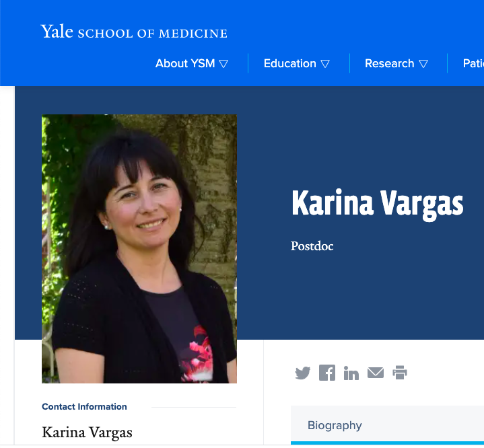The image size is (484, 448).
Task: Share profile via Twitter icon
Action: (x=302, y=373)
